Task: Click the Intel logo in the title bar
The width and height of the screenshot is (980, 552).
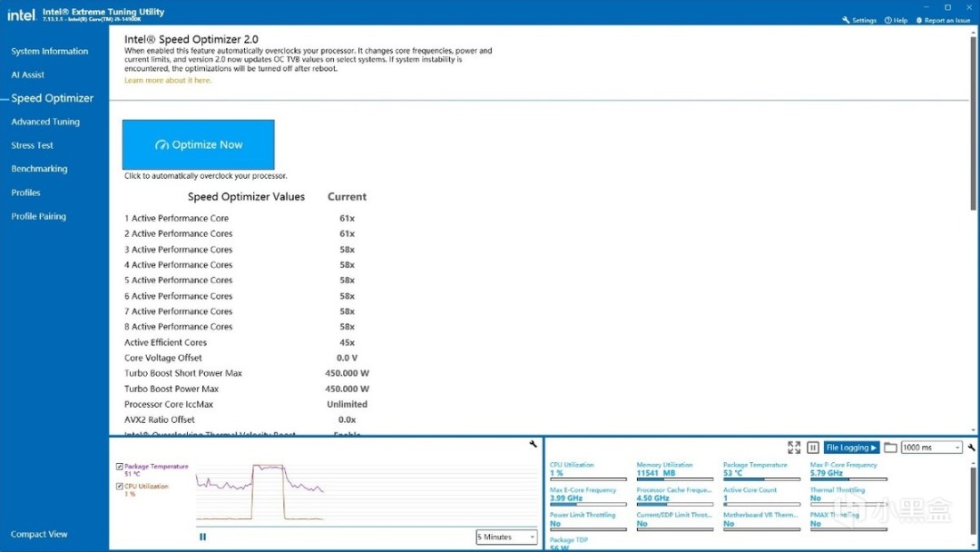Action: [x=21, y=14]
